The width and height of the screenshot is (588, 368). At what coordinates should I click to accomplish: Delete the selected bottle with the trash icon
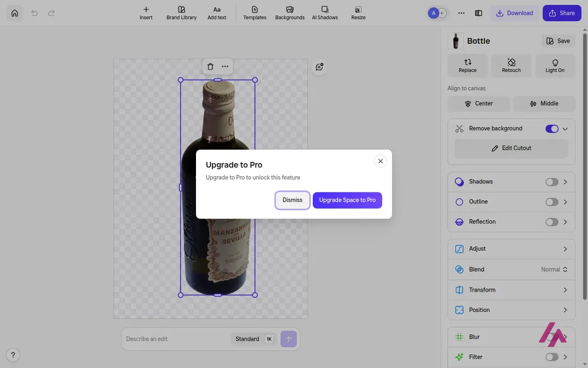click(x=210, y=67)
